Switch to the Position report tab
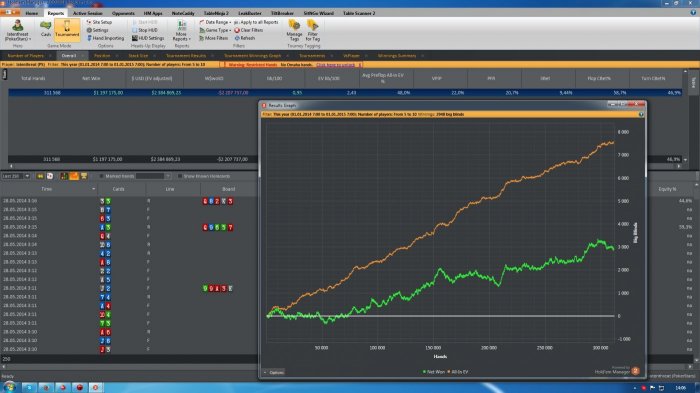The width and height of the screenshot is (700, 393). tap(102, 55)
